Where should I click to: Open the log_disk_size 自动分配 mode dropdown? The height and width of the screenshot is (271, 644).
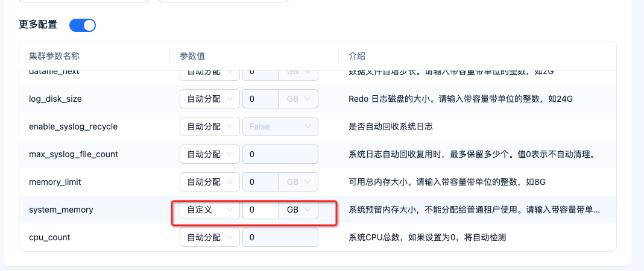pyautogui.click(x=209, y=99)
